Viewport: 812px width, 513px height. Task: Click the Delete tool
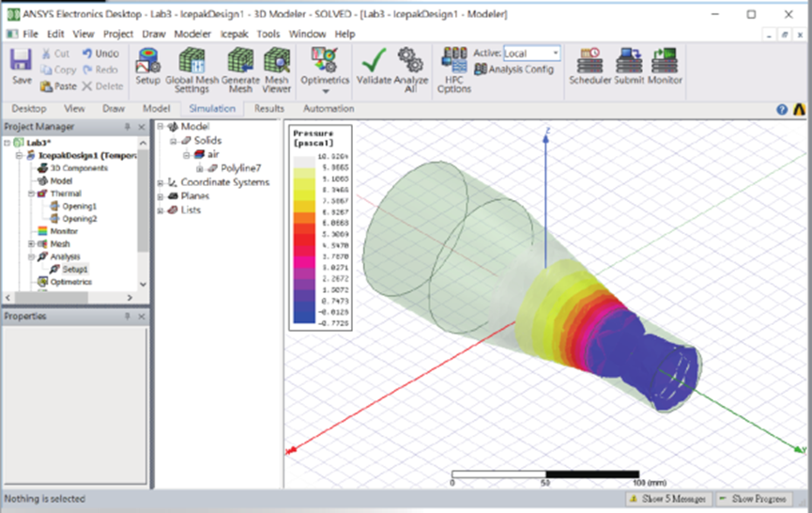(x=102, y=86)
